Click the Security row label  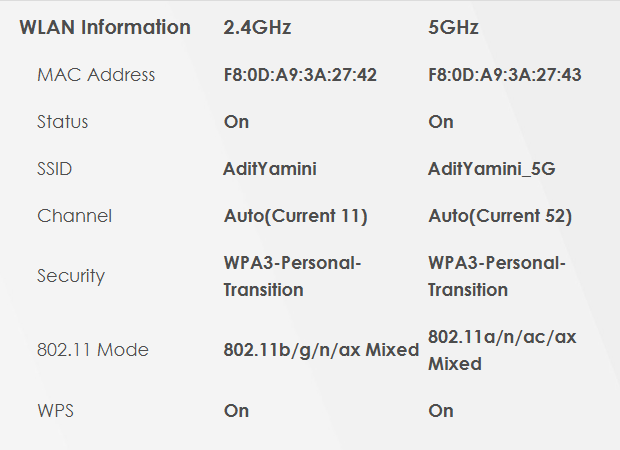tap(71, 276)
